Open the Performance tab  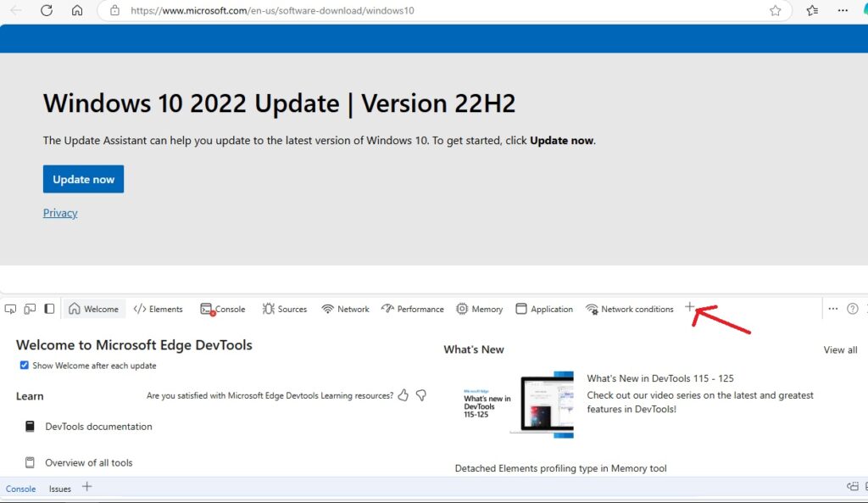coord(413,309)
